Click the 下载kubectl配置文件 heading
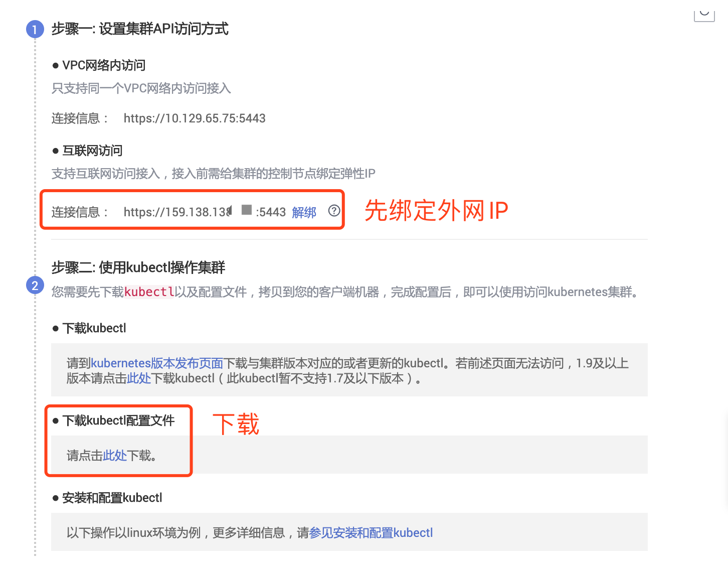Screen dimensions: 728x567 pyautogui.click(x=118, y=420)
